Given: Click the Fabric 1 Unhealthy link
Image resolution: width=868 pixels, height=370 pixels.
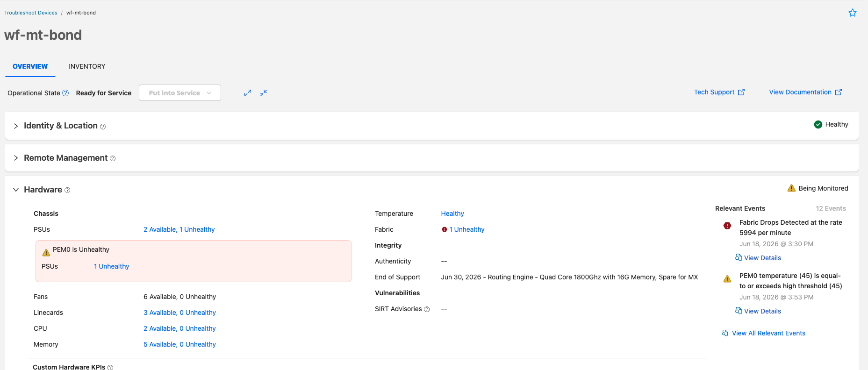Looking at the screenshot, I should click(467, 229).
